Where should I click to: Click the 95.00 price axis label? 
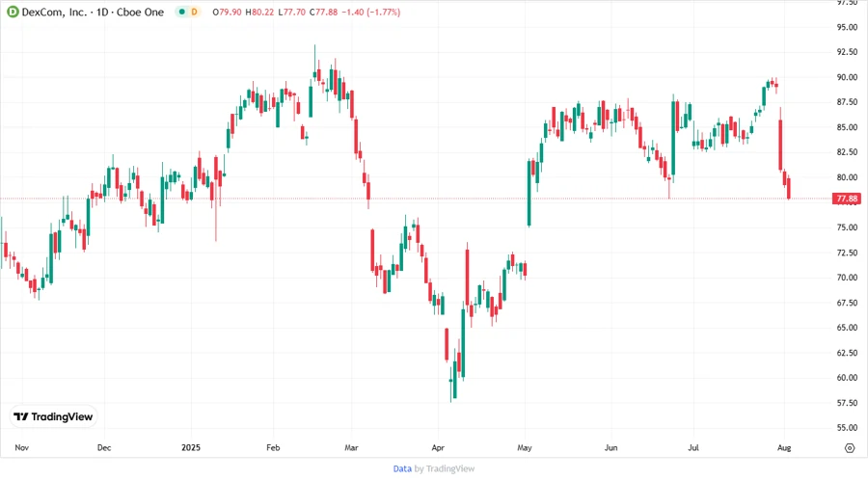(x=847, y=27)
